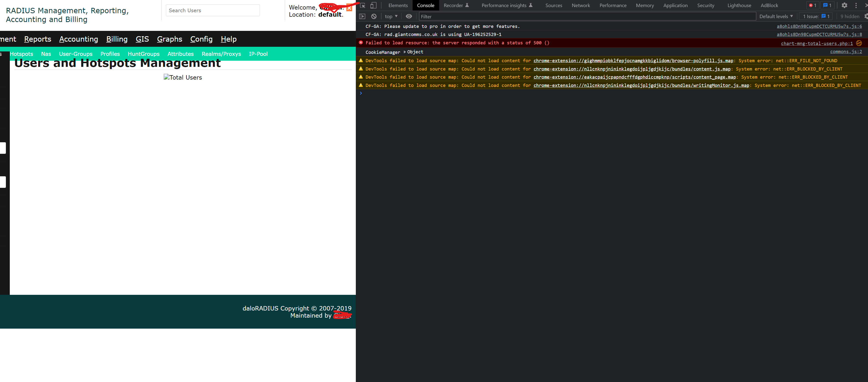868x382 pixels.
Task: Open DevTools settings gear
Action: click(x=845, y=5)
